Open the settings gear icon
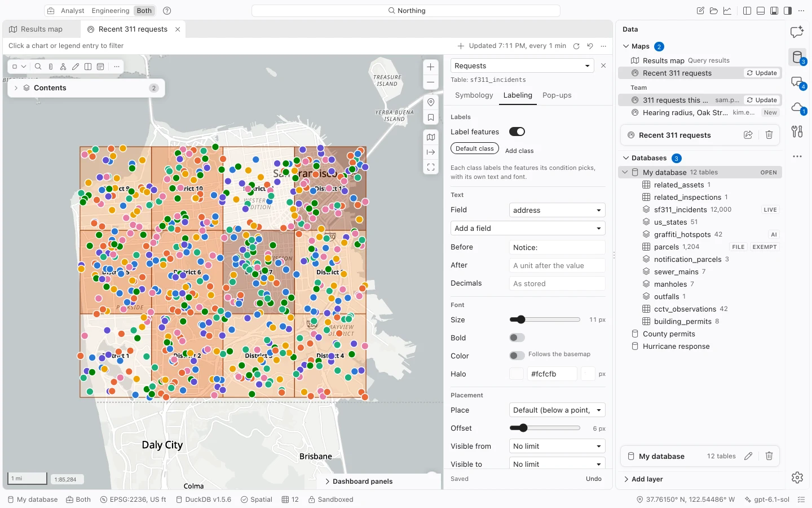 pyautogui.click(x=797, y=478)
